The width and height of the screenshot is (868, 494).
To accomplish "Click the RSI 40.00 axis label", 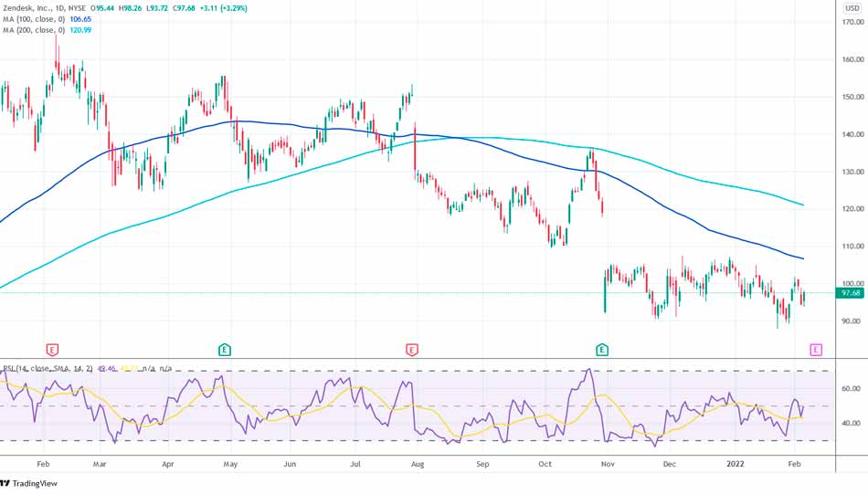I will tap(852, 423).
